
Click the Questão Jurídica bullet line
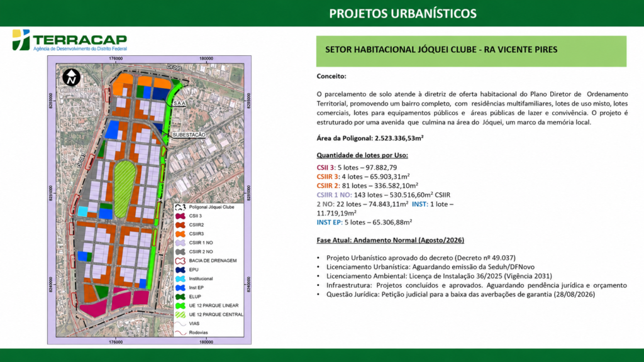coord(460,294)
